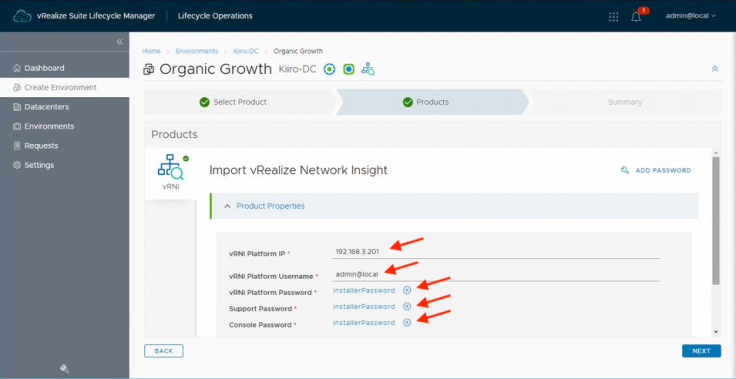The height and width of the screenshot is (379, 736).
Task: Click the Products panel vertical scrollbar
Action: pos(716,221)
